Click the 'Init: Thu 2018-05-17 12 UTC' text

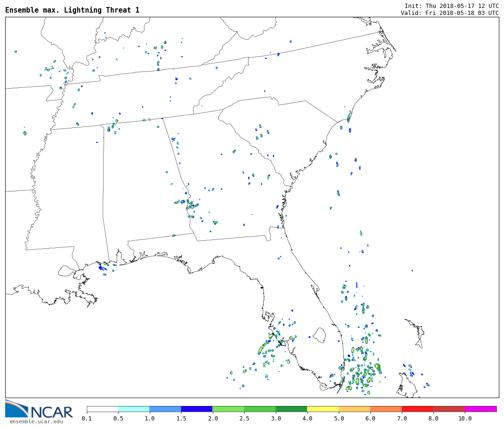(x=452, y=6)
